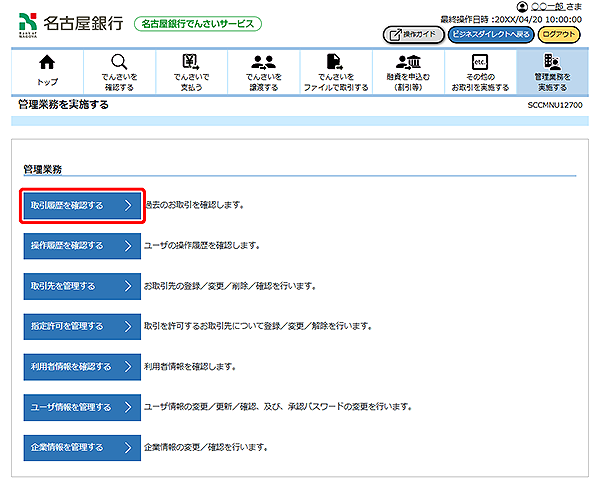This screenshot has height=483, width=600.
Task: Click the magnifier icon for でんさいを確認する
Action: pyautogui.click(x=119, y=64)
